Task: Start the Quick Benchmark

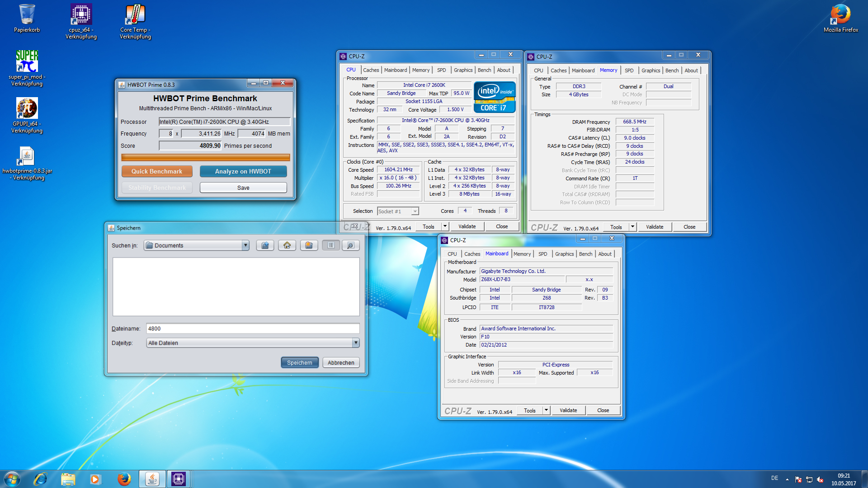Action: point(157,171)
